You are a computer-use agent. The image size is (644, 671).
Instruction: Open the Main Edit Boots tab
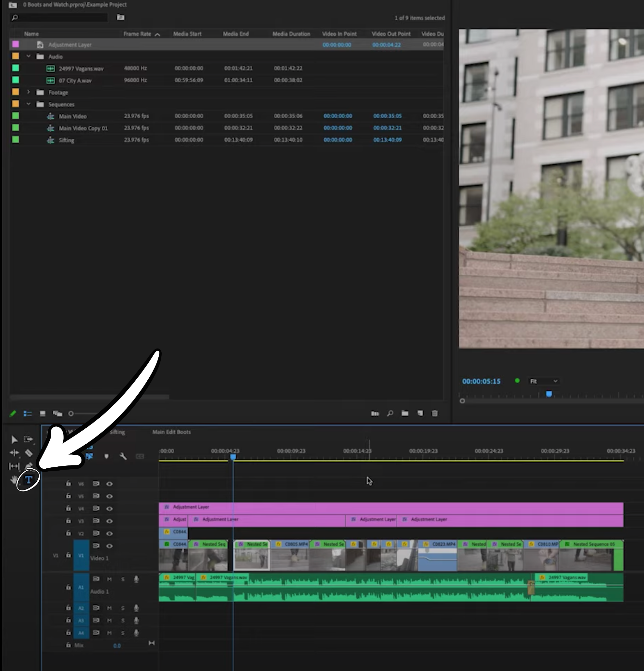[171, 432]
